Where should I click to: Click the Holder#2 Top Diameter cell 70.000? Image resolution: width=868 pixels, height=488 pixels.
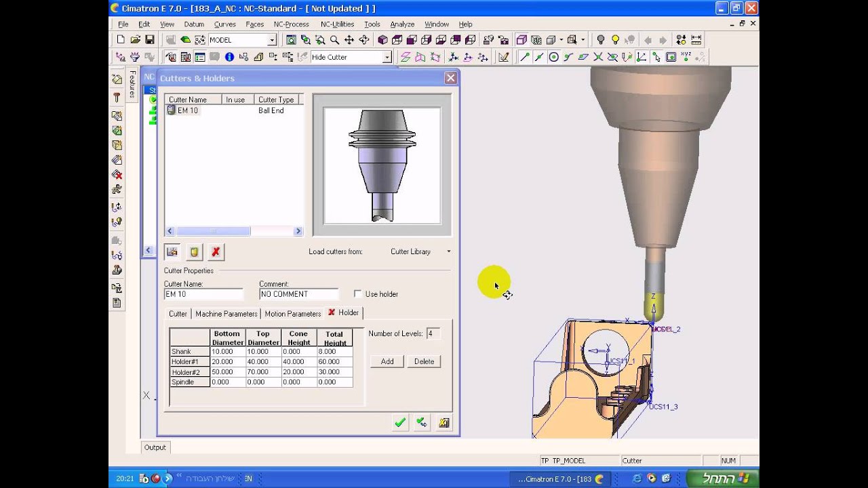[263, 372]
